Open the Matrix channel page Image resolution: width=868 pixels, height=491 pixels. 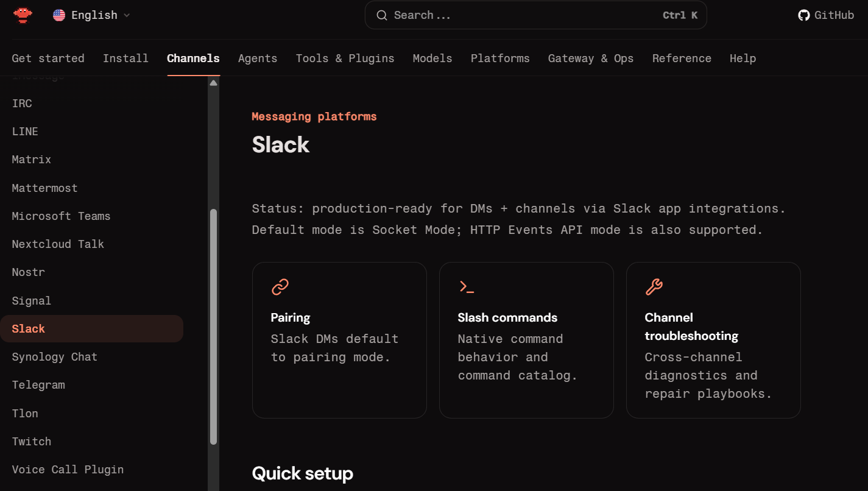point(91,160)
